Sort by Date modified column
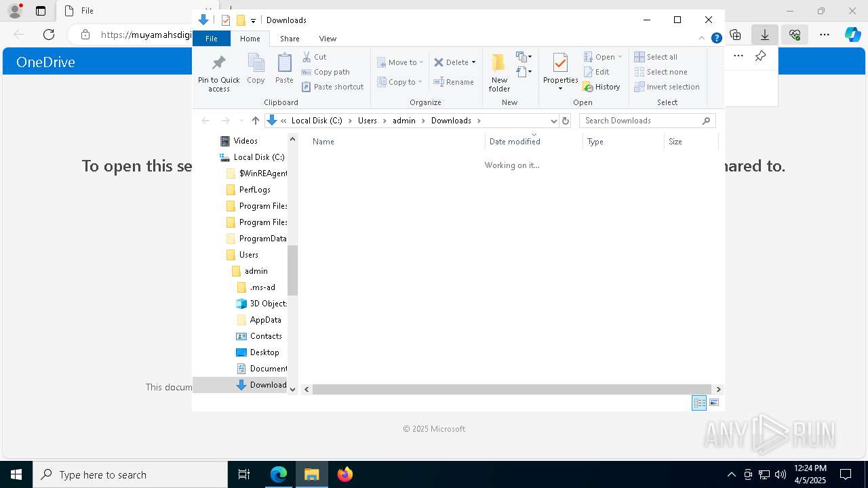This screenshot has width=868, height=488. tap(534, 142)
